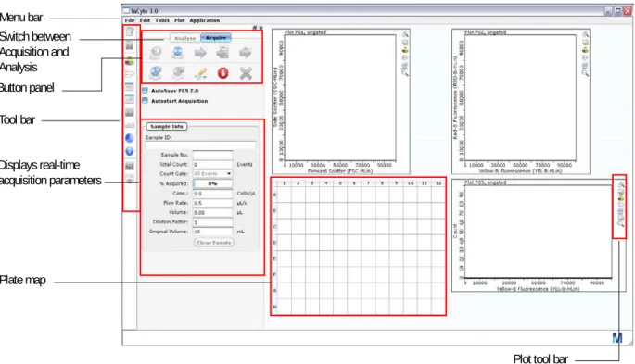Click the red stop button

pyautogui.click(x=222, y=73)
